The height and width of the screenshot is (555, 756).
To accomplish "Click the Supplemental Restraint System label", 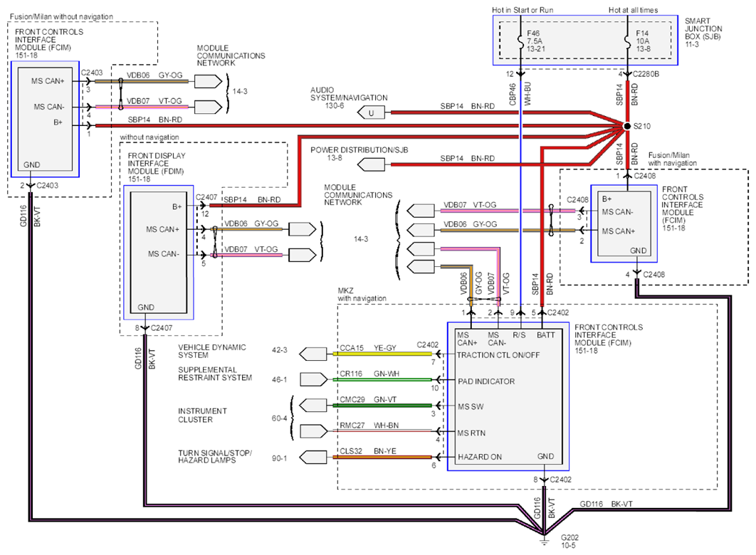I will (215, 374).
